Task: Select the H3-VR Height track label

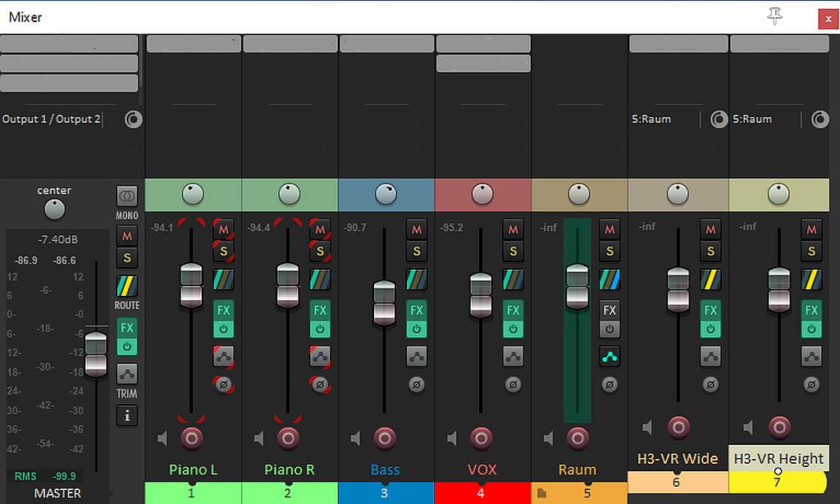Action: 778,459
